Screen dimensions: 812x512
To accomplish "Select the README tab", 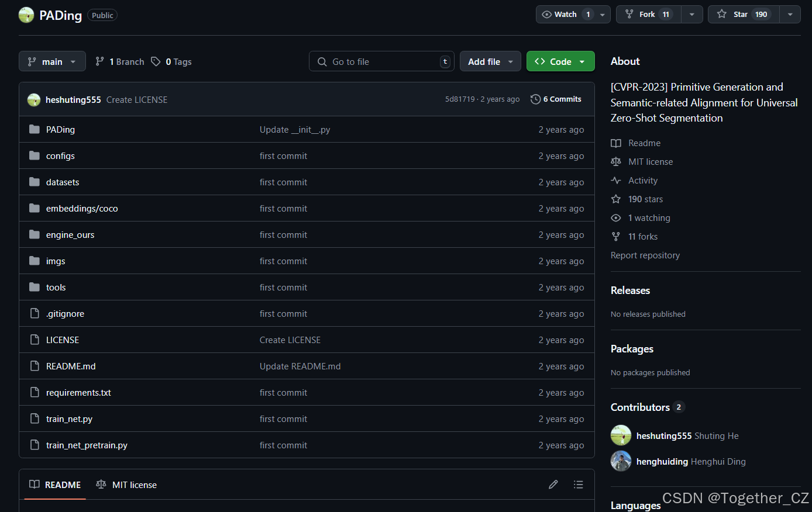I will point(55,485).
